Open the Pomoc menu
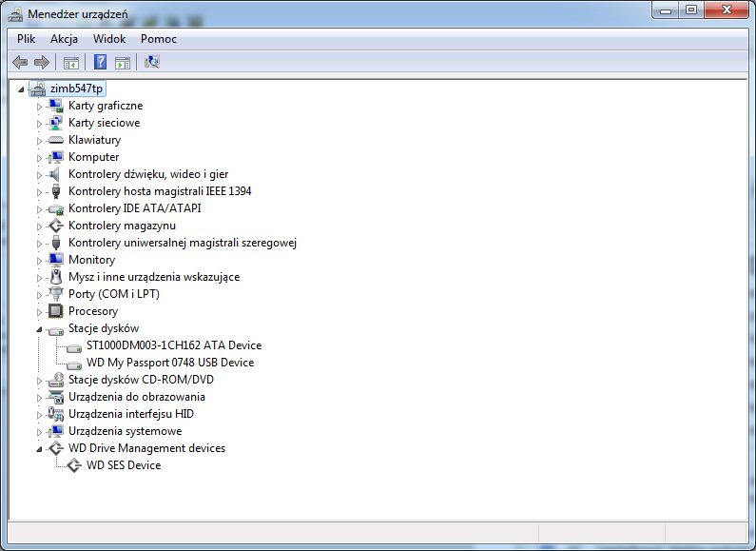This screenshot has width=756, height=551. coord(159,39)
